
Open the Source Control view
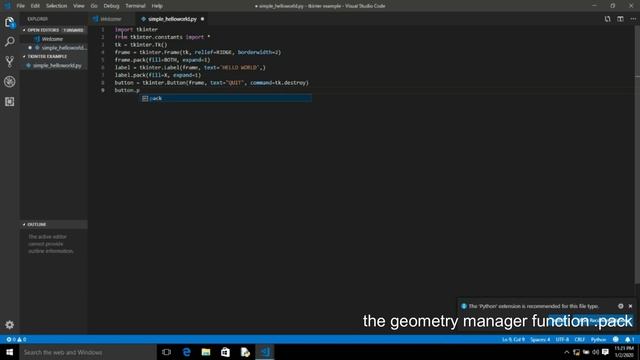[x=9, y=62]
